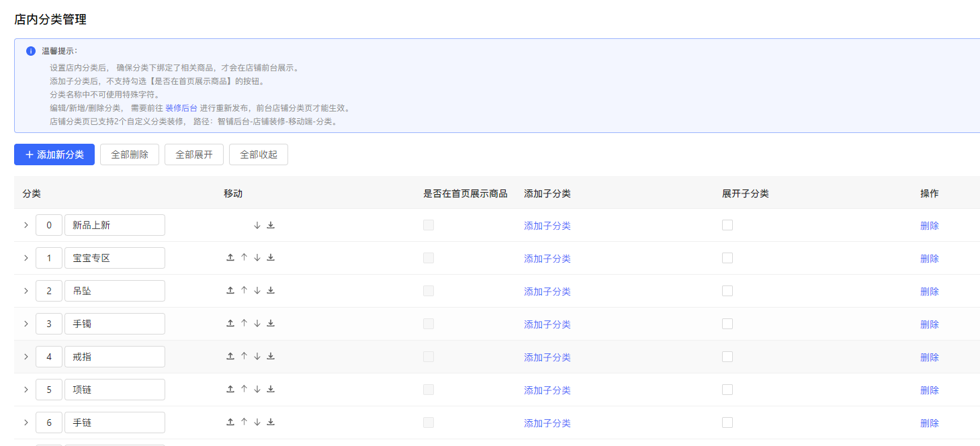Expand the 项链 category row chevron
The height and width of the screenshot is (446, 980).
tap(26, 390)
